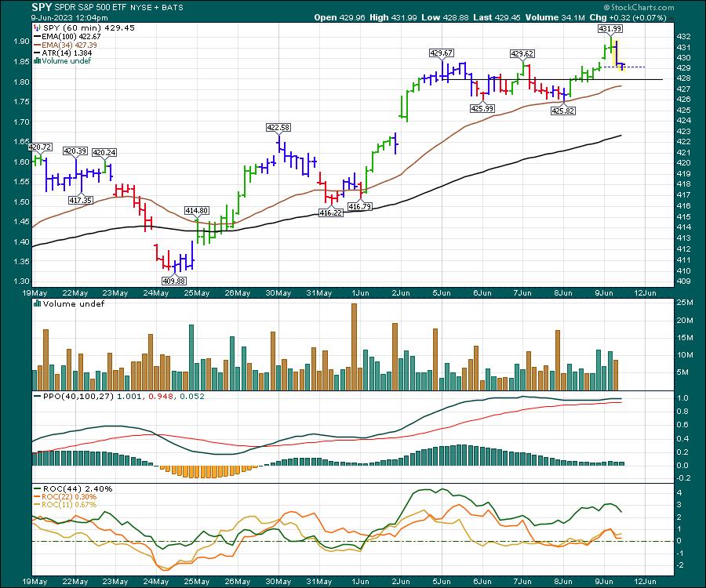
Task: Click the 9-Jun-2023 12:04pm timestamp
Action: pos(70,18)
